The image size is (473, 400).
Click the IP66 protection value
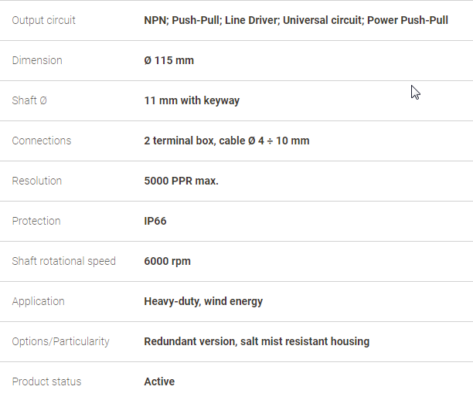[155, 221]
